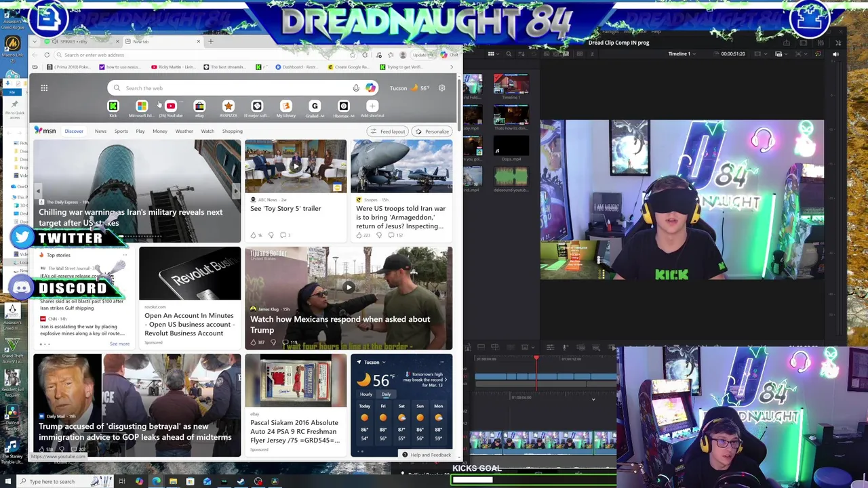This screenshot has height=488, width=868.
Task: Click the Copilot Chat button in browser toolbar
Action: 448,55
